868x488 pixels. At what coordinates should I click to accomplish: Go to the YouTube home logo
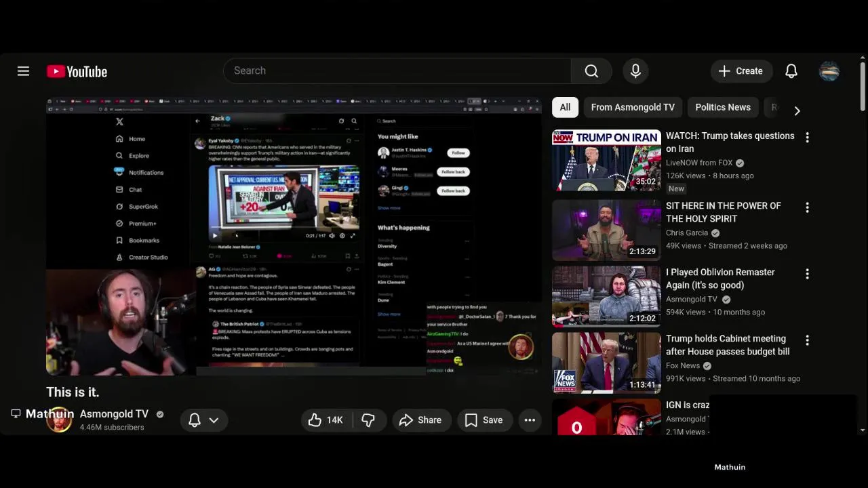click(x=77, y=71)
